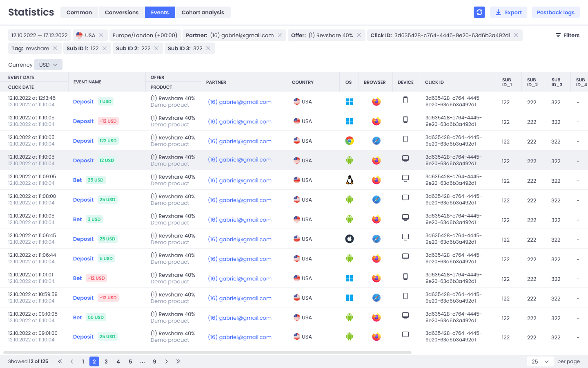Viewport: 588px width, 368px height.
Task: Click the EVENT DATE column header
Action: [21, 77]
